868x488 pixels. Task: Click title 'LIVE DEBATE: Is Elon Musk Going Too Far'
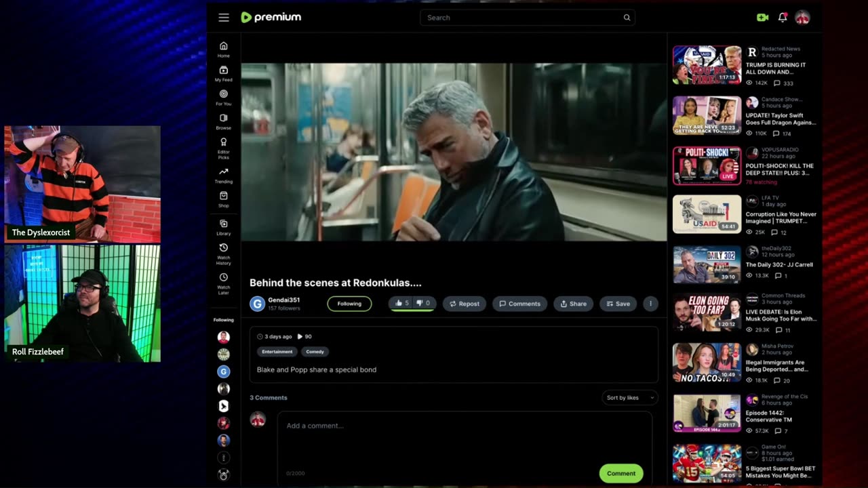point(781,315)
